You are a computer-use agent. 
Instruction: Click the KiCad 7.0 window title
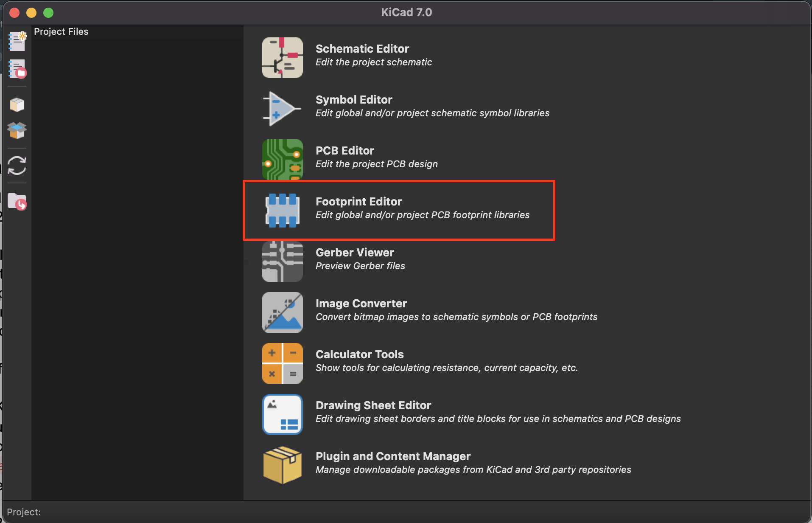[406, 12]
